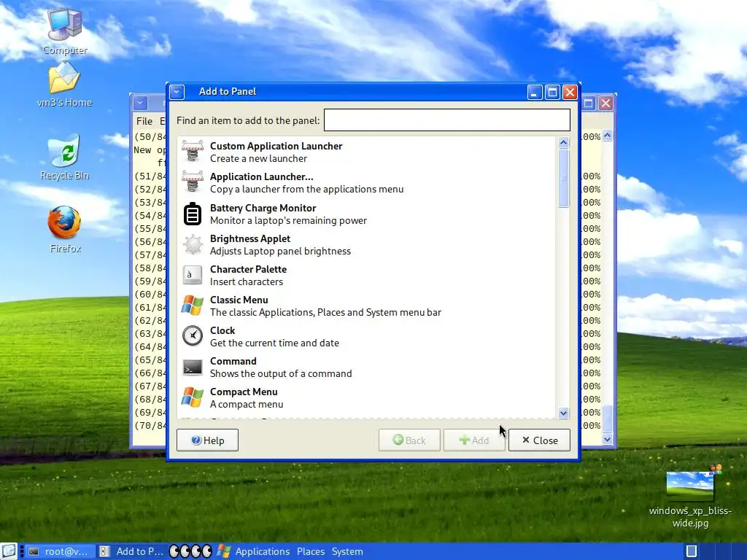
Task: Pick the Battery Charge Monitor icon
Action: (x=193, y=214)
